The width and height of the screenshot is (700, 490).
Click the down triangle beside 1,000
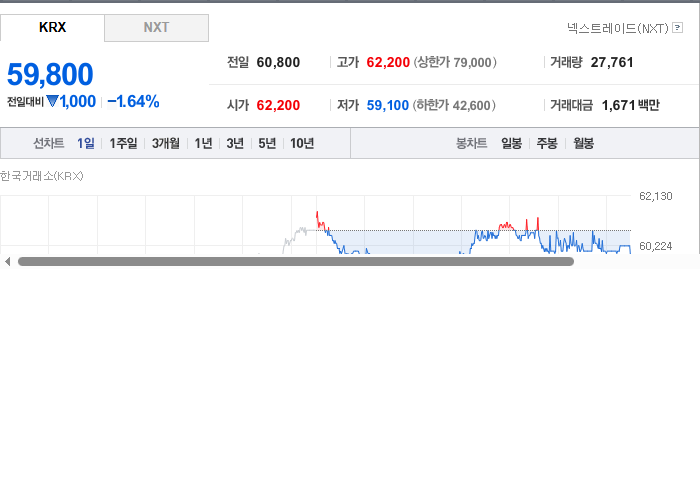click(x=52, y=101)
